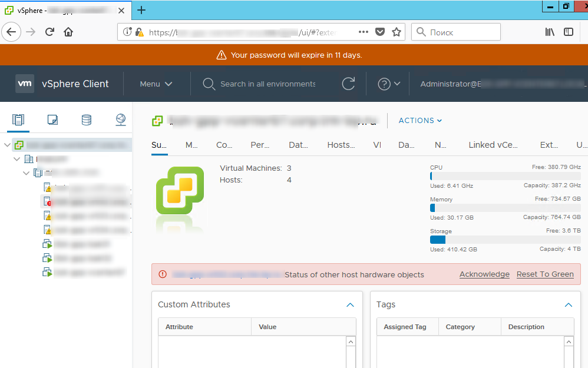Open the ACTIONS dropdown

pyautogui.click(x=420, y=120)
